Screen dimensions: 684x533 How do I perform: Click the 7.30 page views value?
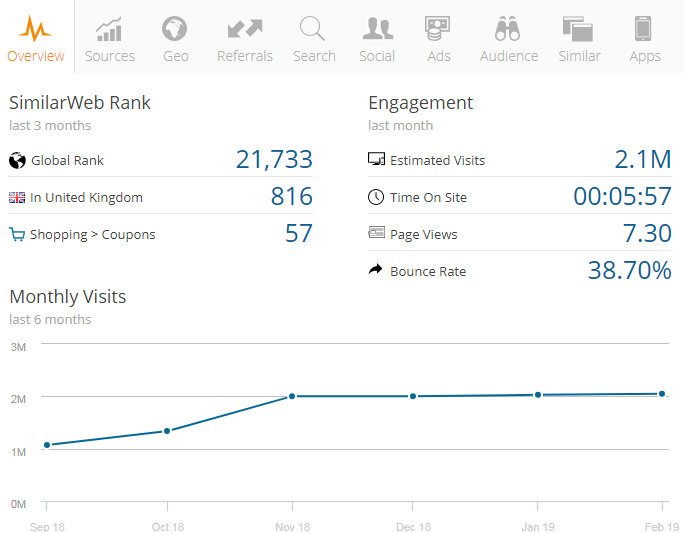pyautogui.click(x=647, y=233)
